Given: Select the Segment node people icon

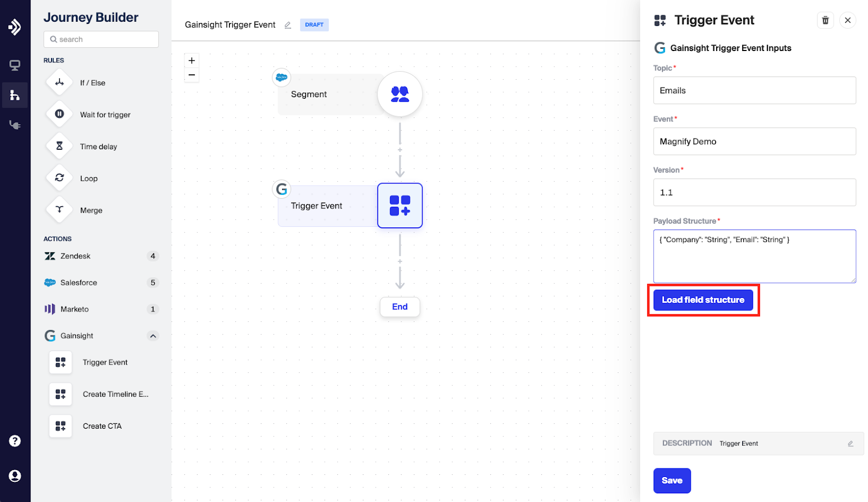Looking at the screenshot, I should [x=400, y=94].
